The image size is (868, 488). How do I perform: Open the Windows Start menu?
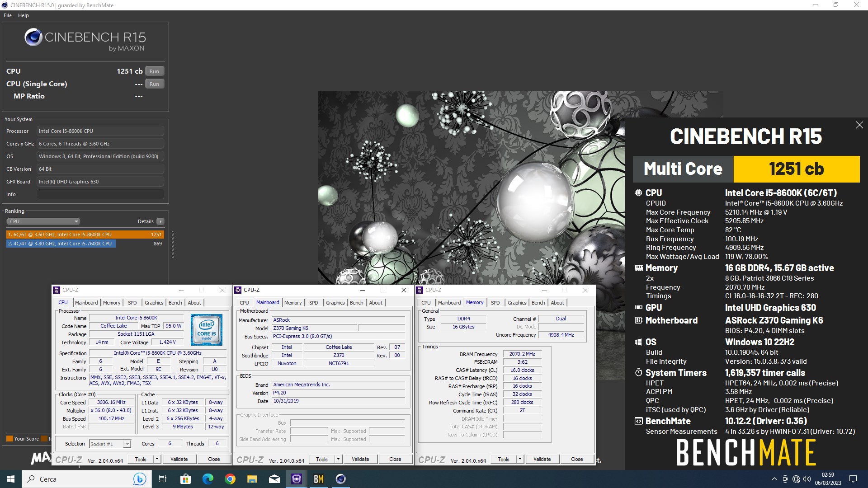[11, 479]
